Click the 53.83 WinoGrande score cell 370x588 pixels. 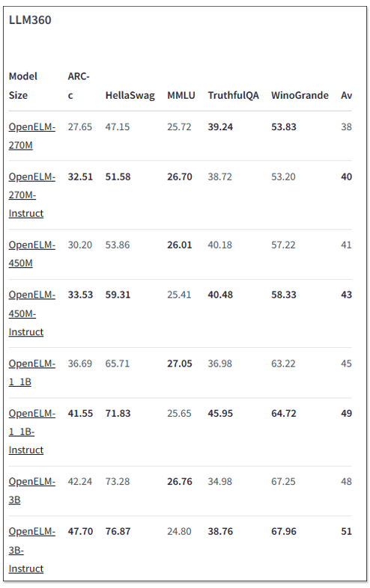click(284, 126)
